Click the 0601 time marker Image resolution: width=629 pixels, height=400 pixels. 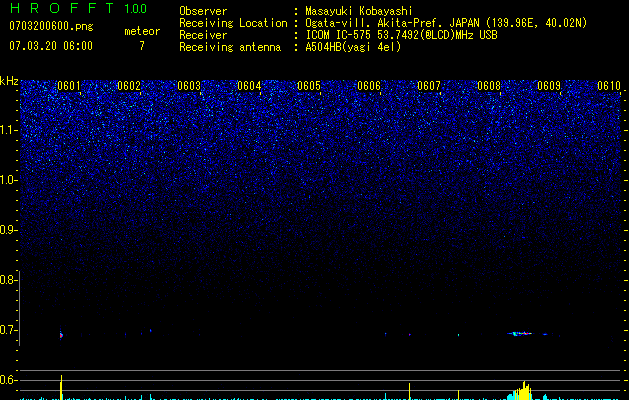pyautogui.click(x=69, y=86)
